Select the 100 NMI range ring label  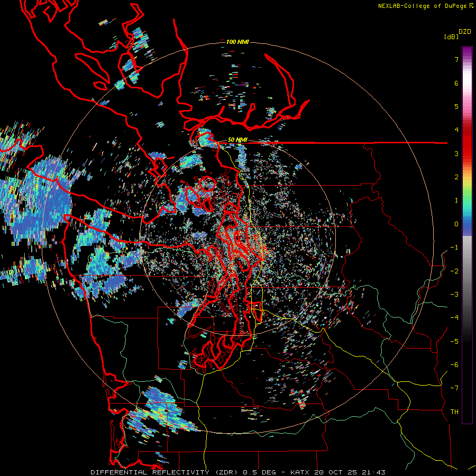click(237, 42)
